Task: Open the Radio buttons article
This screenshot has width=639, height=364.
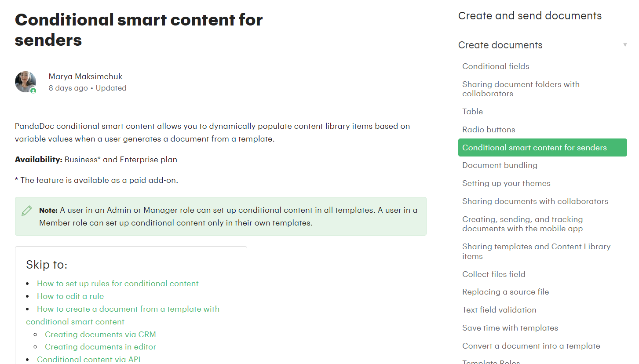Action: [x=489, y=130]
